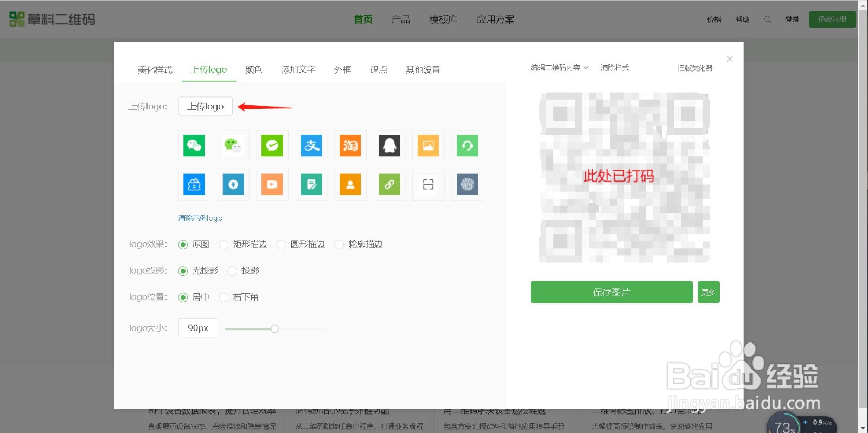Open 帮助 page link
Viewport: 868px width, 433px height.
tap(742, 20)
